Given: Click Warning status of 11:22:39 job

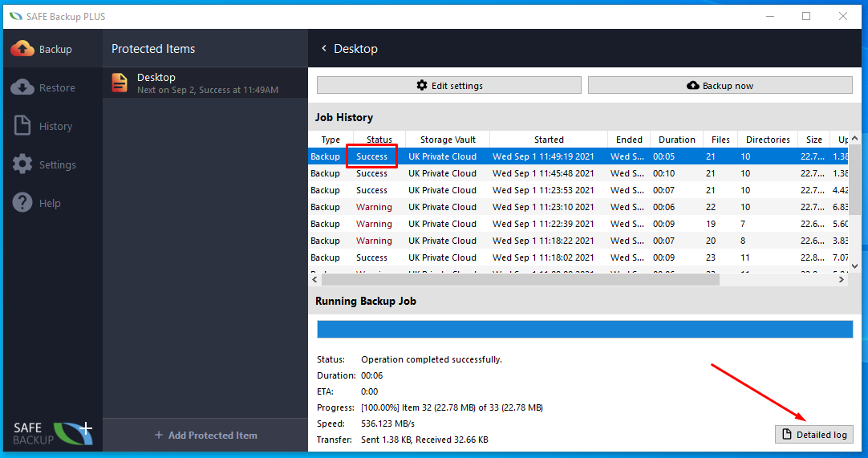Looking at the screenshot, I should click(x=374, y=224).
